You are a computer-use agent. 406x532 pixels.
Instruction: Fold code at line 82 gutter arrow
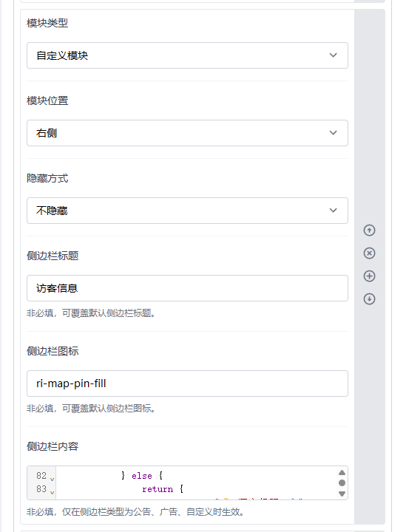click(52, 480)
